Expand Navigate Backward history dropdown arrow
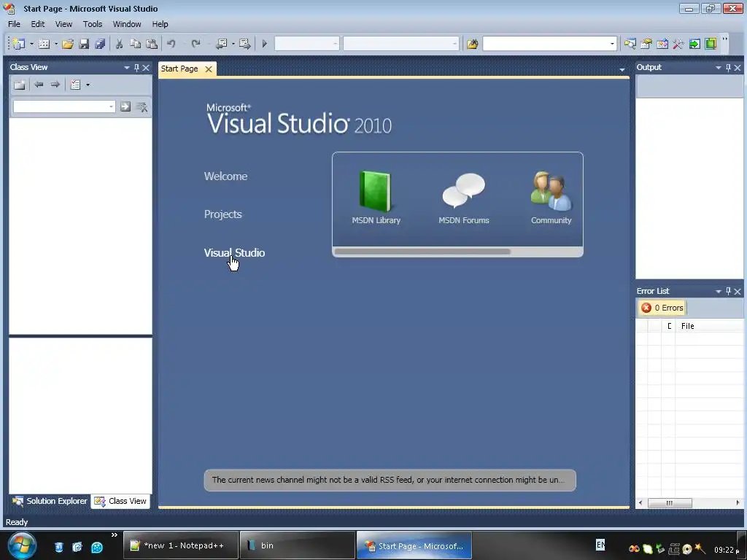The image size is (747, 560). (233, 44)
